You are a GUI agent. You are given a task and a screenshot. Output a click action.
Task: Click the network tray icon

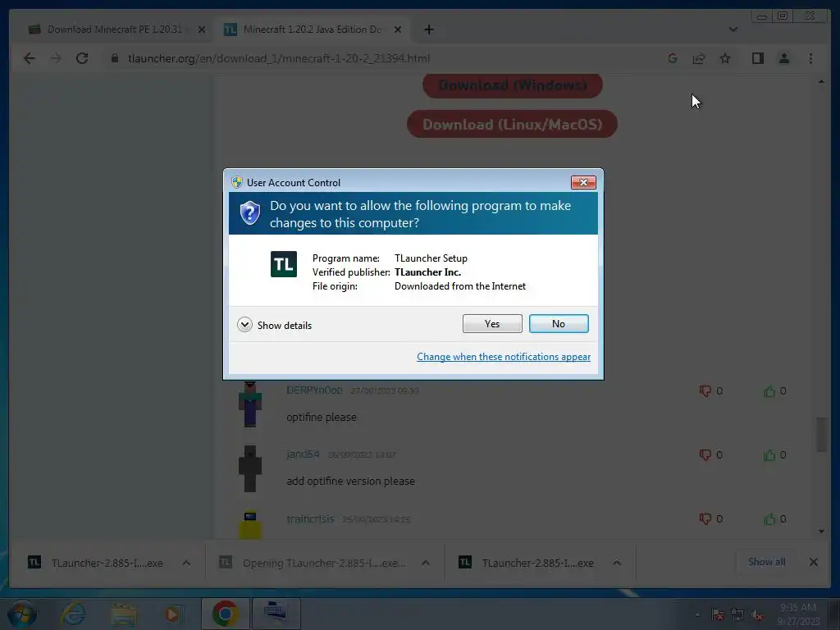(x=737, y=614)
